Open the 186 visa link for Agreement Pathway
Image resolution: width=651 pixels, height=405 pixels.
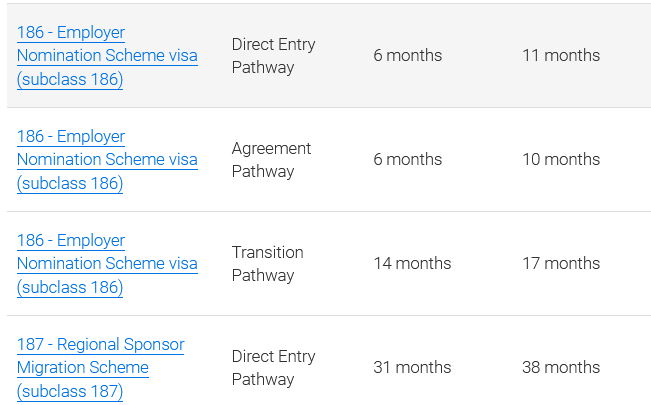pos(107,160)
